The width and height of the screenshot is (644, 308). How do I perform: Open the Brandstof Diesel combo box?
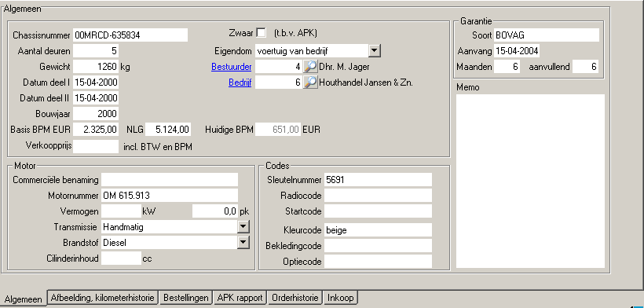tap(175, 242)
